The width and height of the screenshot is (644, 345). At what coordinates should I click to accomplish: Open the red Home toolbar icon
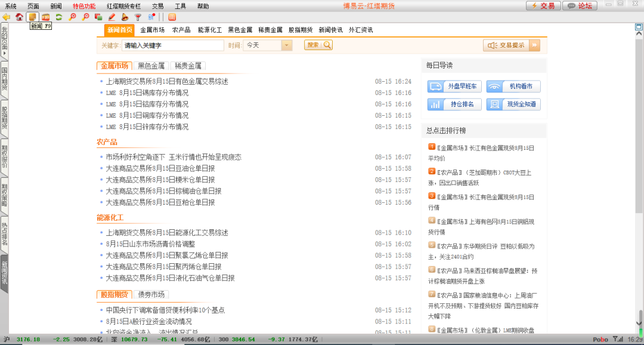click(x=19, y=17)
